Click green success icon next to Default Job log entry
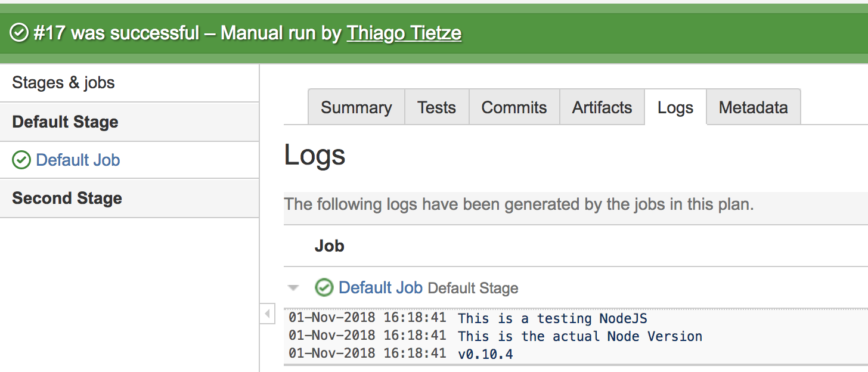The height and width of the screenshot is (372, 868). 324,287
